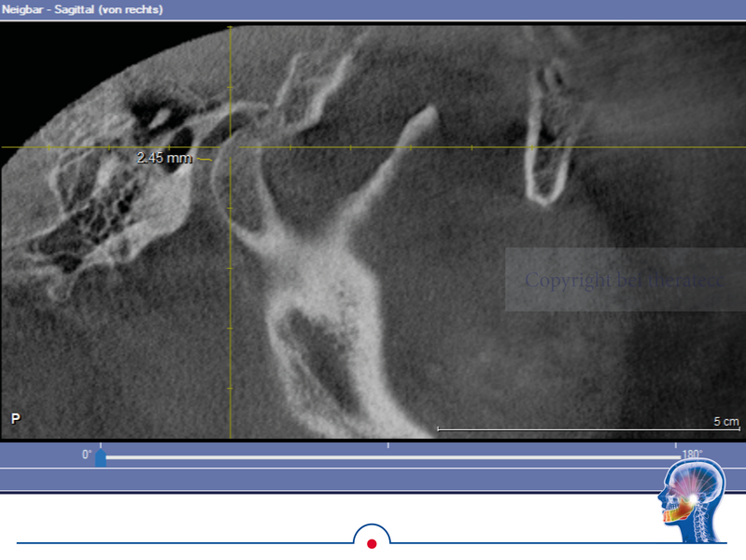Select the 2.45 mm measurement label
Screen dimensions: 746x560
click(163, 158)
